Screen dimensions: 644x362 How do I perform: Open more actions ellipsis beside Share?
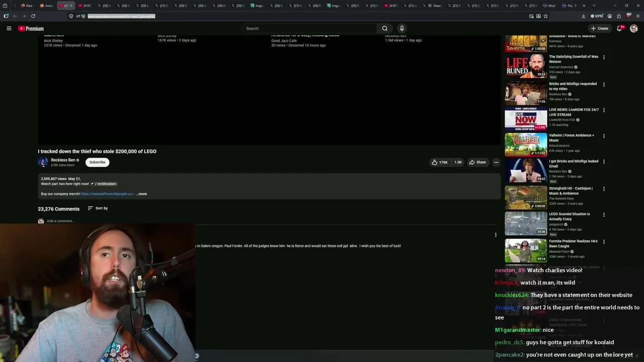(x=496, y=162)
